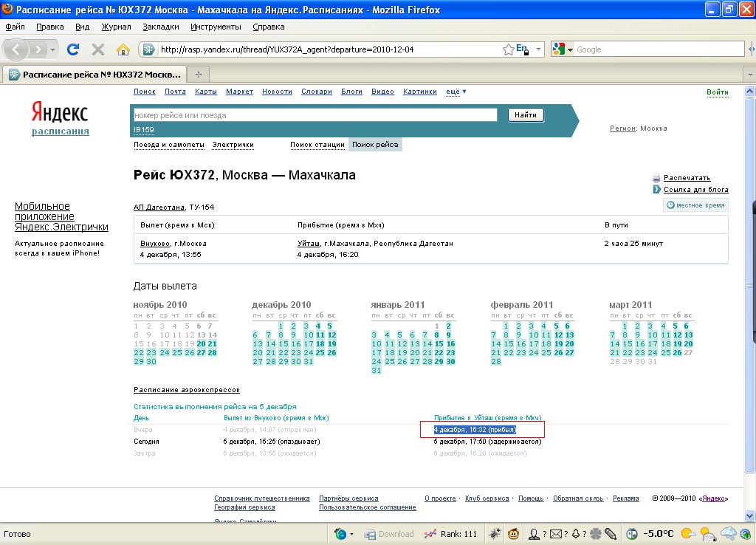Click the site identity icon in address bar
The width and height of the screenshot is (756, 545).
(148, 49)
